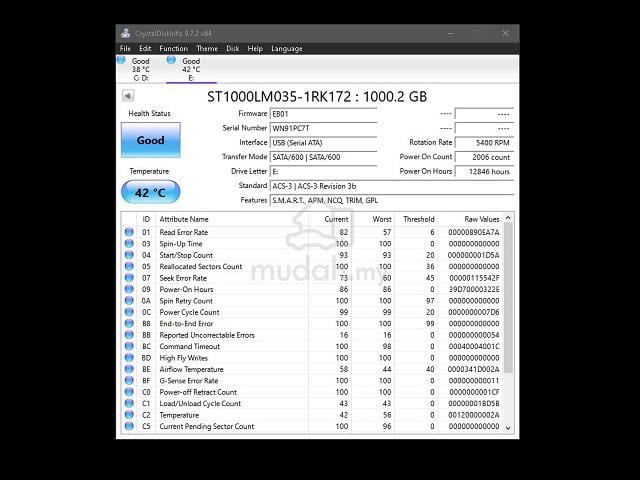This screenshot has height=480, width=640.
Task: Click the Drive Letter field
Action: click(323, 171)
